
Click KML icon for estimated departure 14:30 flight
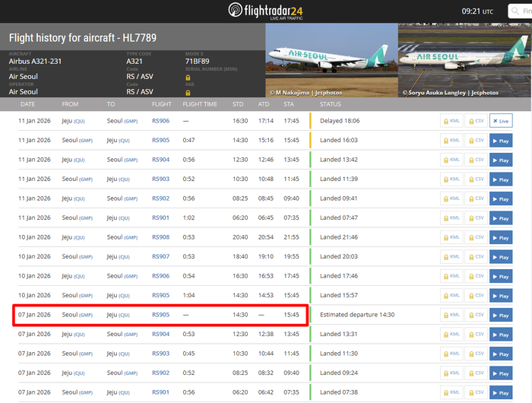[451, 314]
